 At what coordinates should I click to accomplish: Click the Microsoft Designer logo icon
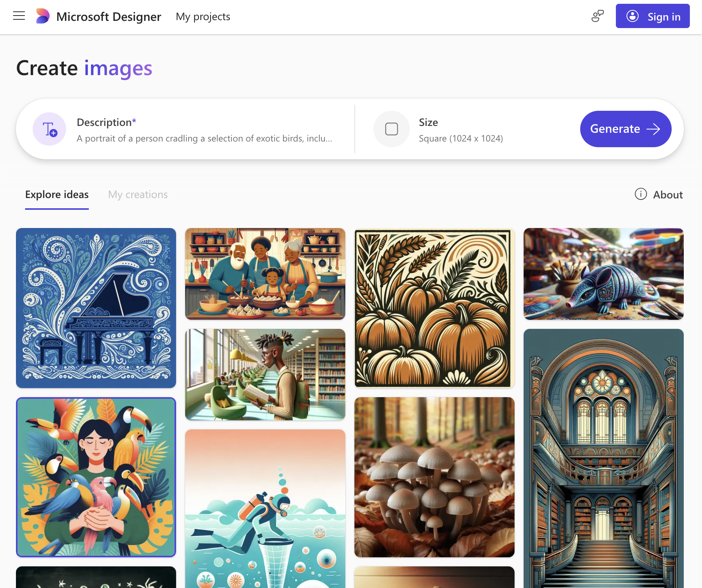coord(42,16)
